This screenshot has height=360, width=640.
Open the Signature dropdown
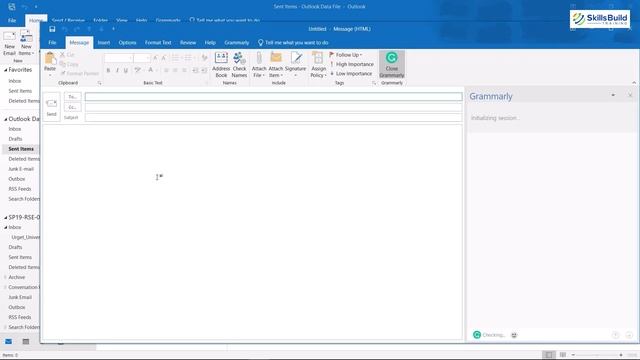coord(296,65)
